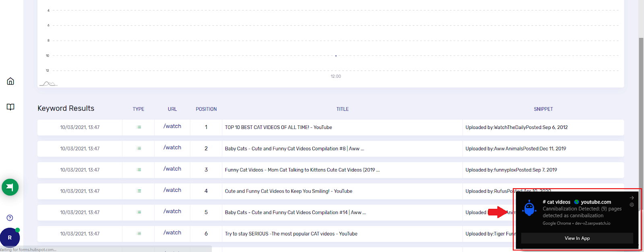Open the Home icon in sidebar
This screenshot has width=644, height=252.
(10, 81)
